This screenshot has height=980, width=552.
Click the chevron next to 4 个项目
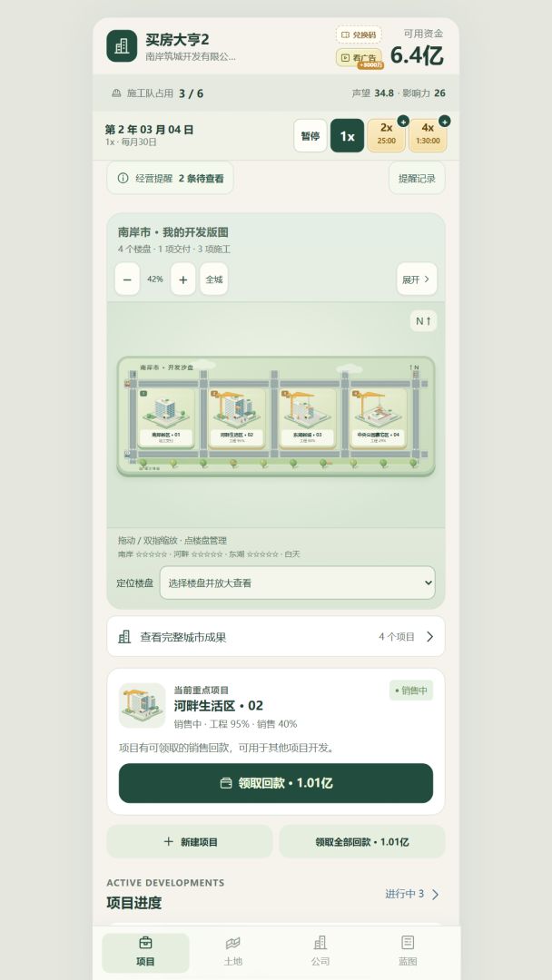[430, 636]
